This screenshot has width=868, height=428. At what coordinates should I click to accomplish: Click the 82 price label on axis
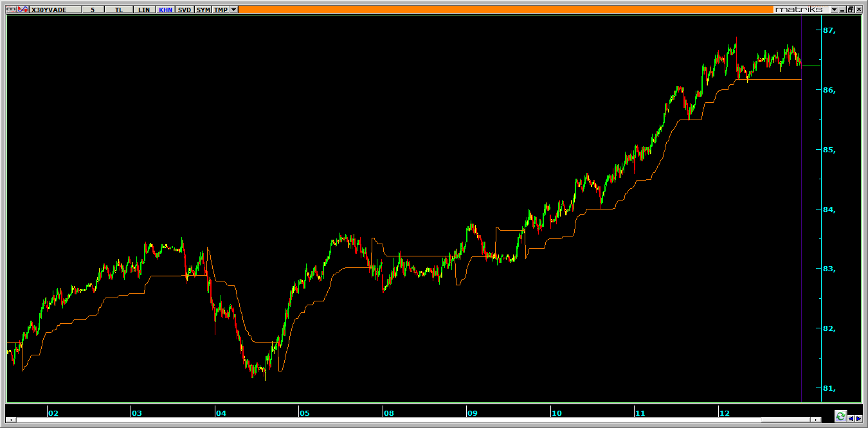(829, 328)
